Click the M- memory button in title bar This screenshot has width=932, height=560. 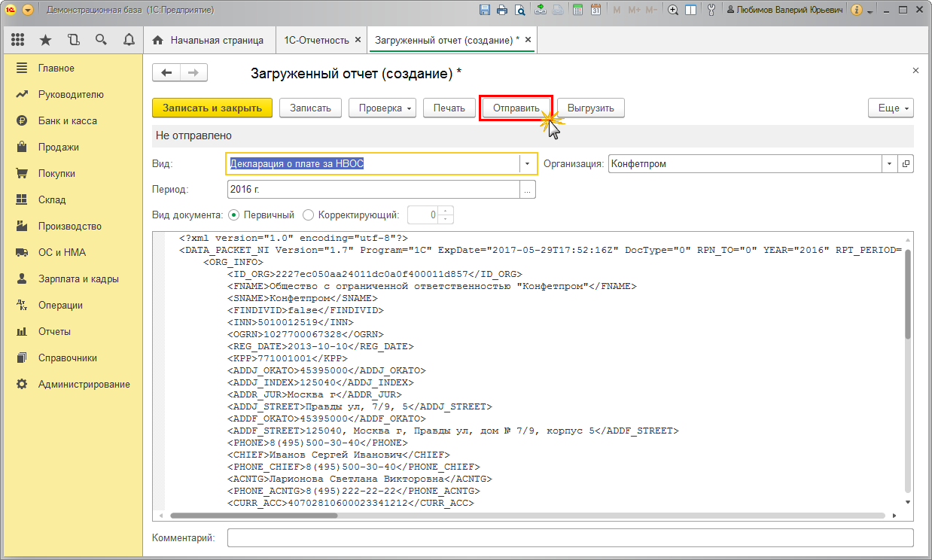[x=651, y=11]
